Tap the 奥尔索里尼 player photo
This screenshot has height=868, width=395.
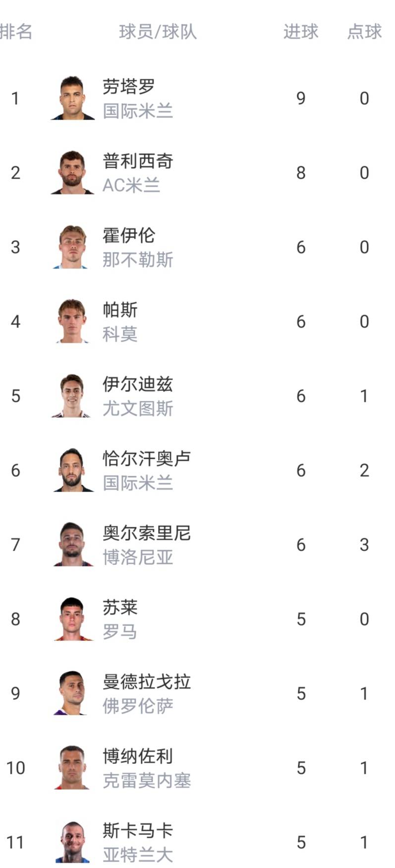tap(72, 545)
